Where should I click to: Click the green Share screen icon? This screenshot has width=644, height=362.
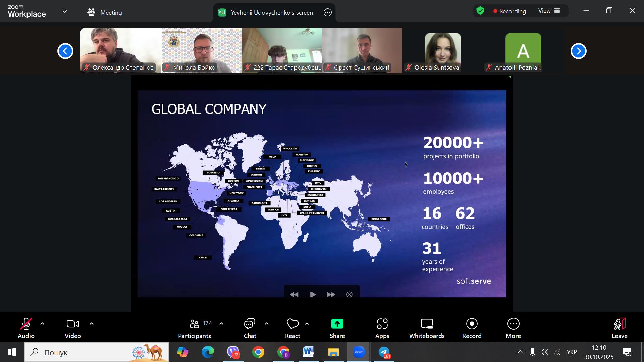(337, 324)
